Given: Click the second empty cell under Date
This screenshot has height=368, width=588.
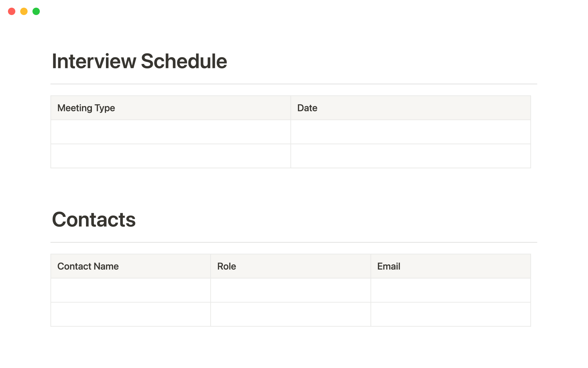Looking at the screenshot, I should (x=410, y=156).
